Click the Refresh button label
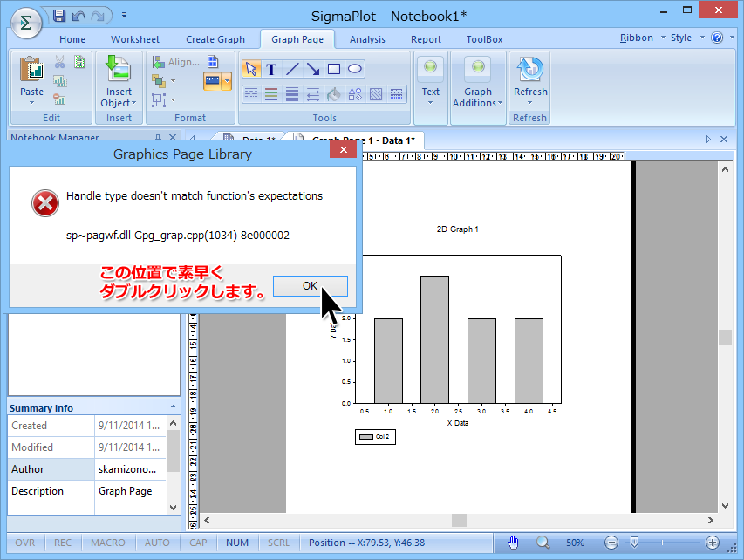This screenshot has width=744, height=560. (x=530, y=92)
